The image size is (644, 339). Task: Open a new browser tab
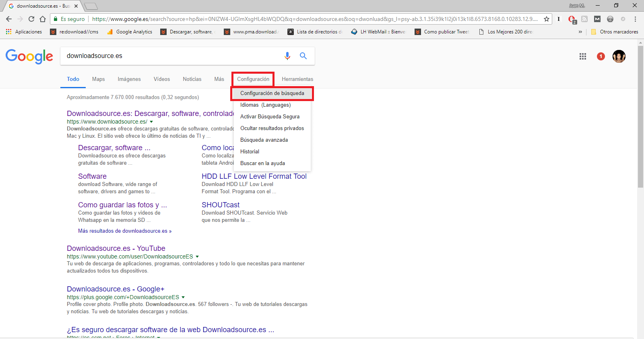(x=91, y=6)
